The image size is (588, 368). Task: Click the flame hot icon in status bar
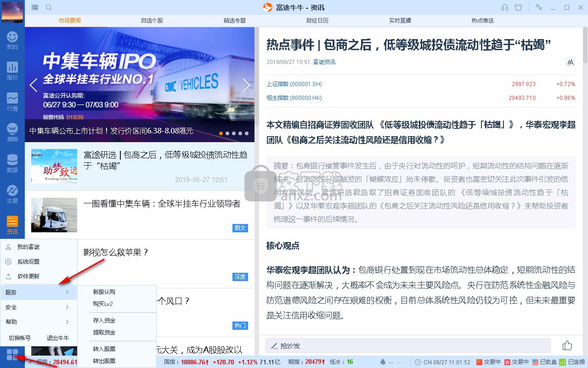point(383,362)
